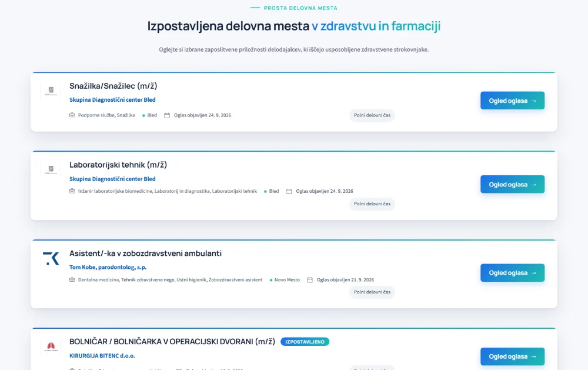Click calendar icon beside Oglas objavljen in Snažilka card
Screen dimensions: 588x370
(167, 115)
